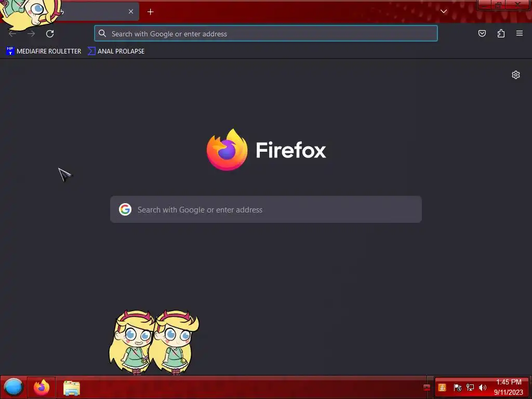The width and height of the screenshot is (532, 399).
Task: Open the Windows Start orb
Action: [13, 387]
